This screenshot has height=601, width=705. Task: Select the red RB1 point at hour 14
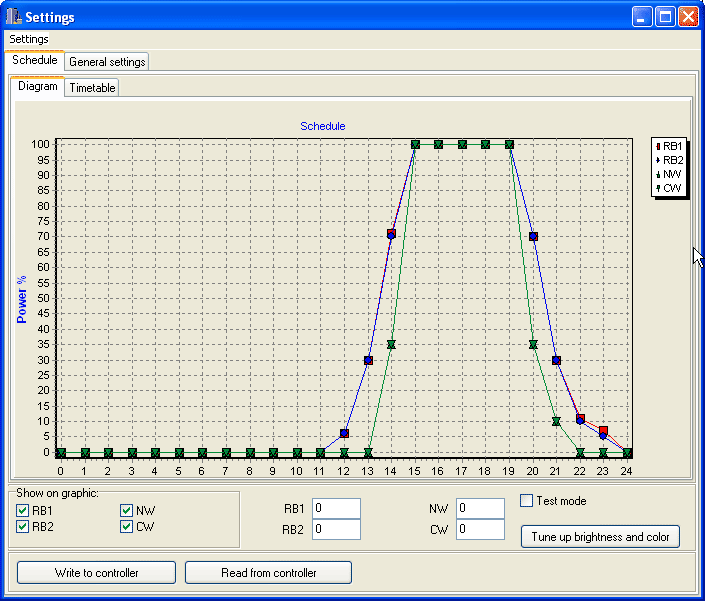391,233
